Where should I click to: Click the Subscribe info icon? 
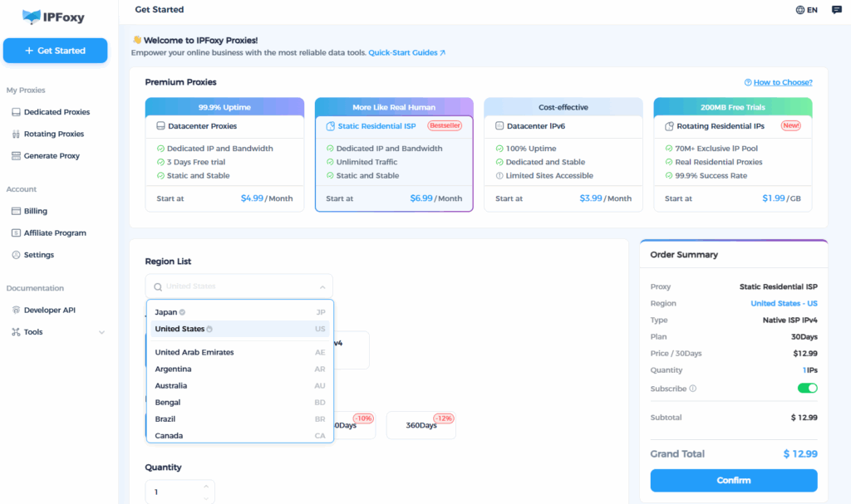693,389
